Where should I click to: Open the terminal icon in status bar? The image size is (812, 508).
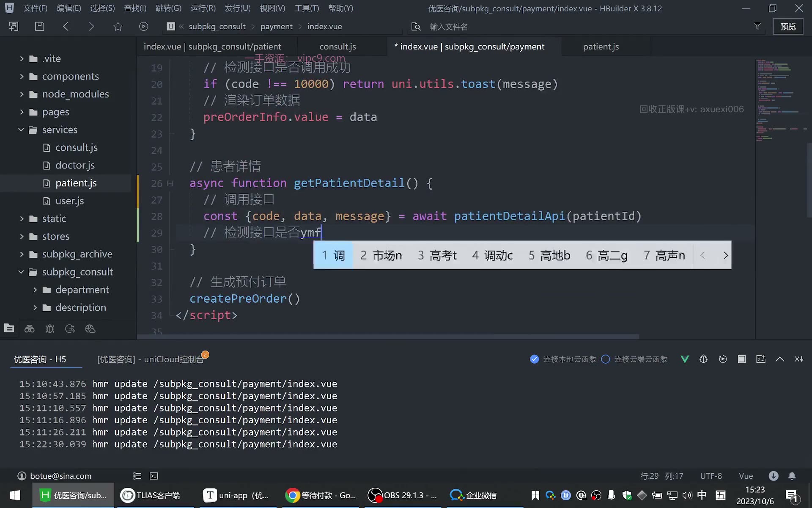[x=154, y=476]
